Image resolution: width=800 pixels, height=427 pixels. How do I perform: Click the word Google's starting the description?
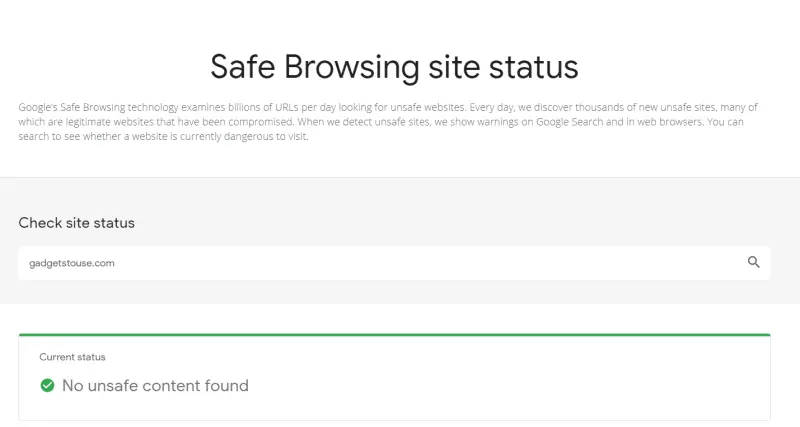pyautogui.click(x=38, y=107)
